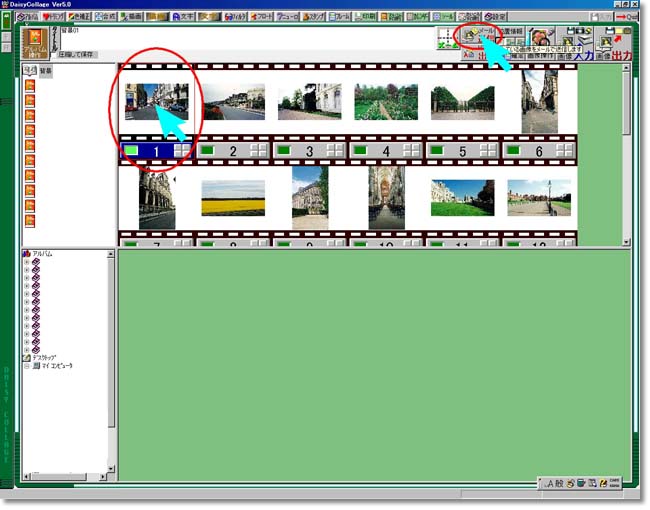Click grid icon on frame label 6
The height and width of the screenshot is (510, 650).
(x=565, y=151)
